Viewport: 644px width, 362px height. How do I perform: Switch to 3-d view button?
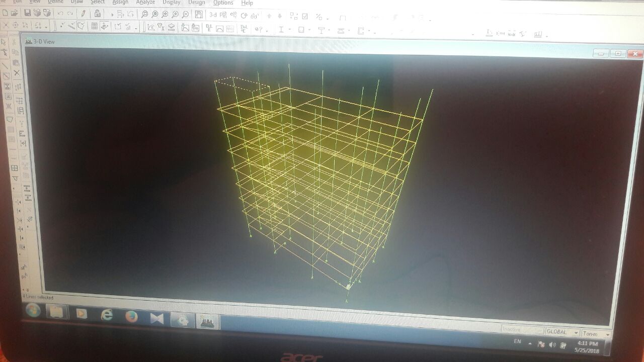tap(213, 15)
